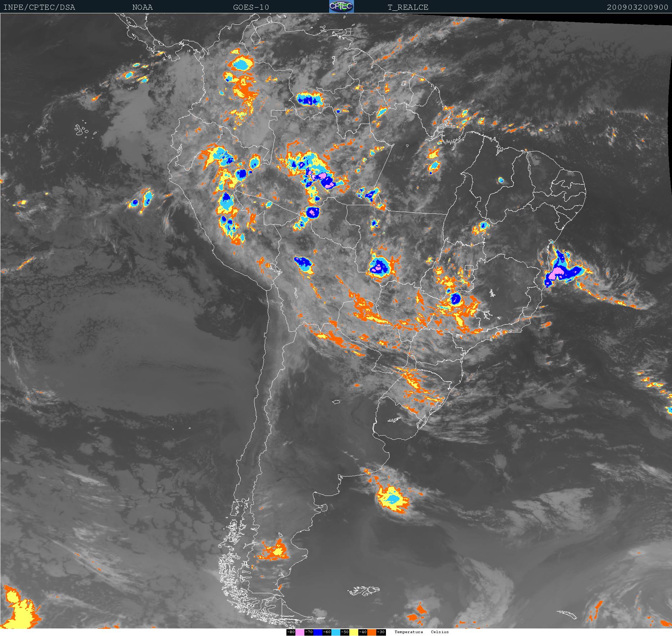Viewport: 672px width, 636px height.
Task: Click the -30 legend value
Action: 381,632
